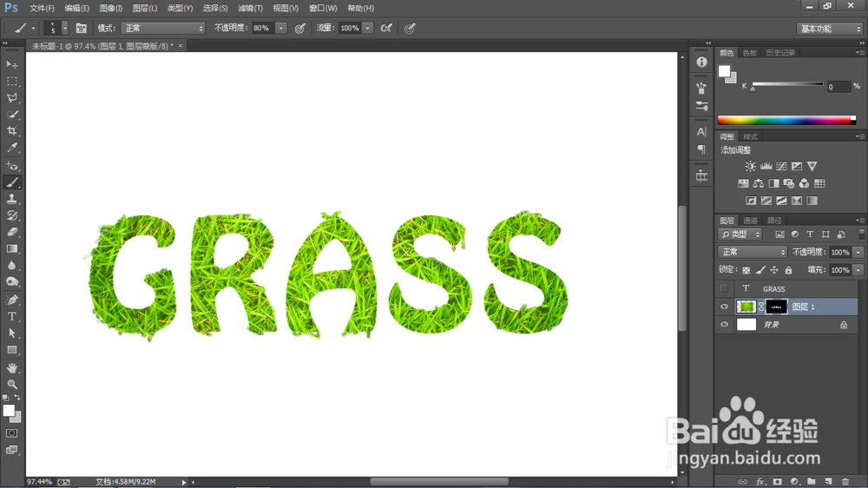Enable airbrush mode
Image resolution: width=868 pixels, height=488 pixels.
point(386,29)
